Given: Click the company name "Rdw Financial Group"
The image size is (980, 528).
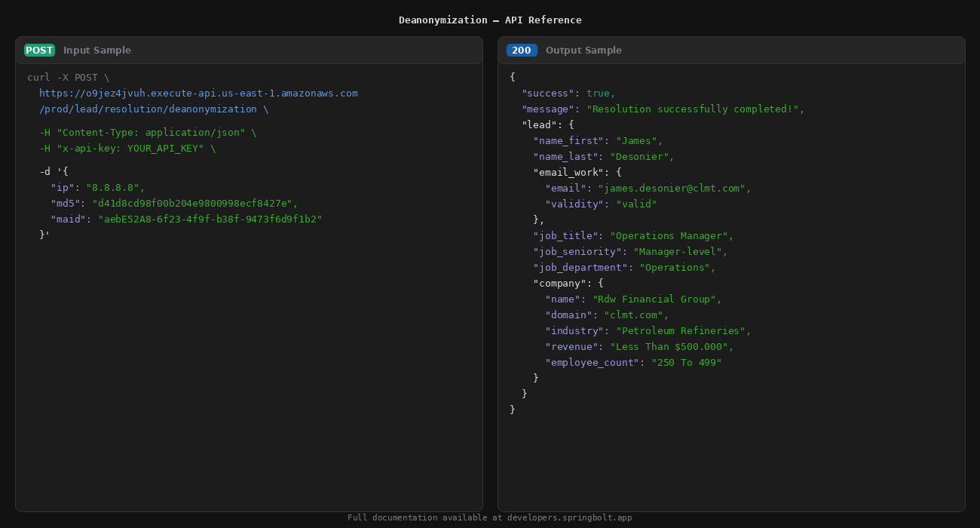Looking at the screenshot, I should point(657,299).
